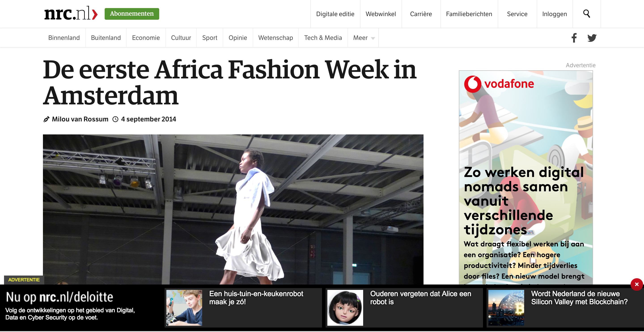Open the Inloggen link
The image size is (644, 332).
tap(555, 14)
